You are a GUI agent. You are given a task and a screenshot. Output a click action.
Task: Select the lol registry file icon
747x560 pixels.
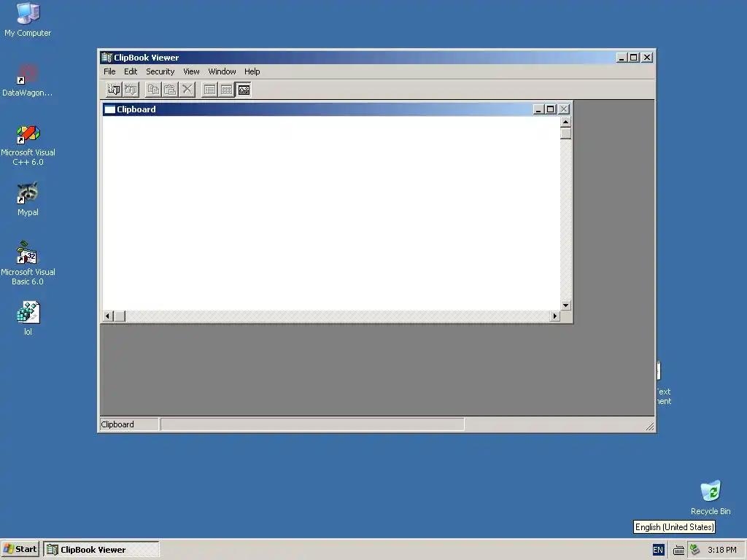click(x=28, y=318)
